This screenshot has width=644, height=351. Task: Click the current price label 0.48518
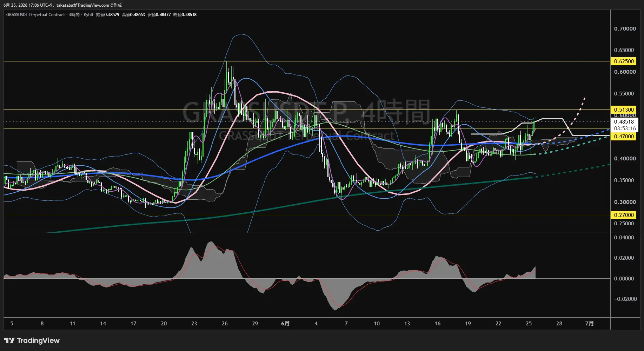pyautogui.click(x=624, y=122)
